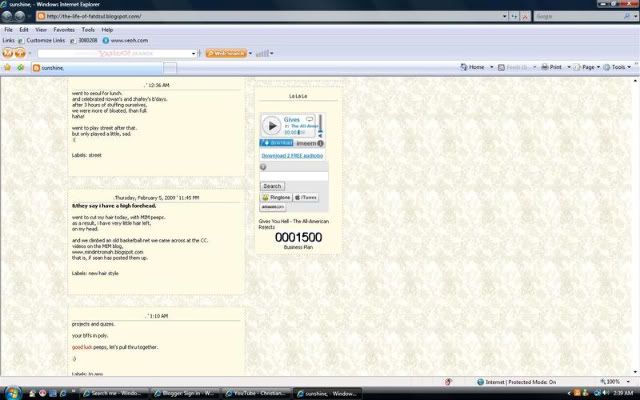
Task: Open a new blank tab
Action: 170,68
